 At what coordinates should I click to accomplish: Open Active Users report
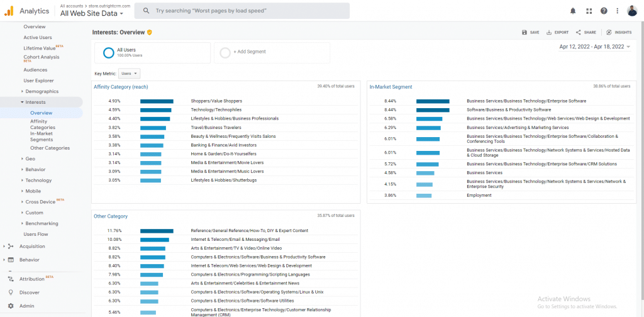click(x=37, y=37)
